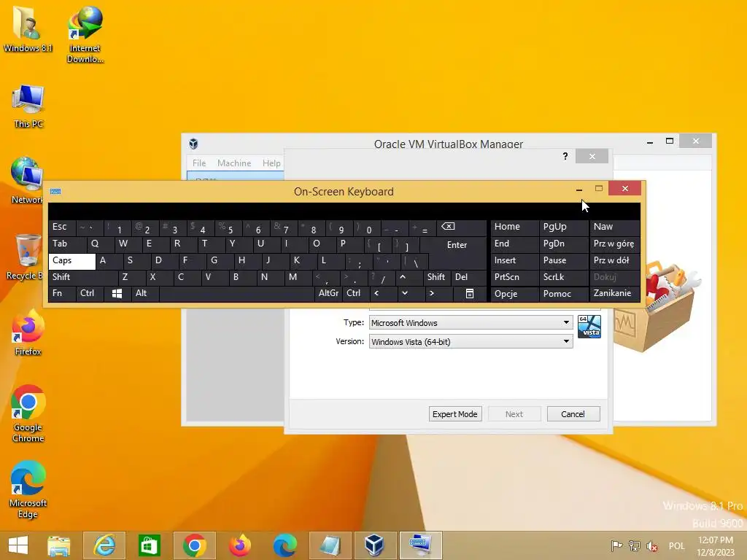Click the PgUp key on keyboard
Screen dimensions: 747x560
(564, 227)
